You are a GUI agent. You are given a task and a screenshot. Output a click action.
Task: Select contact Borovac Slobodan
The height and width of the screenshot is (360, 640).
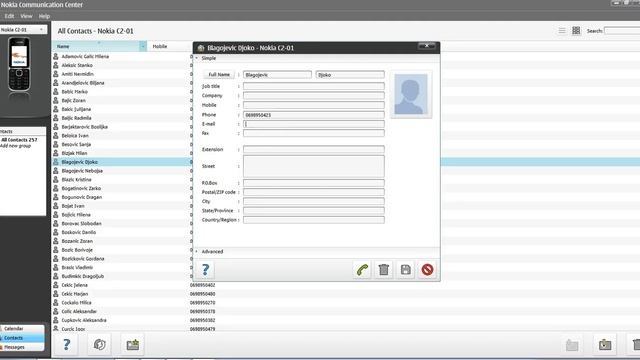82,224
